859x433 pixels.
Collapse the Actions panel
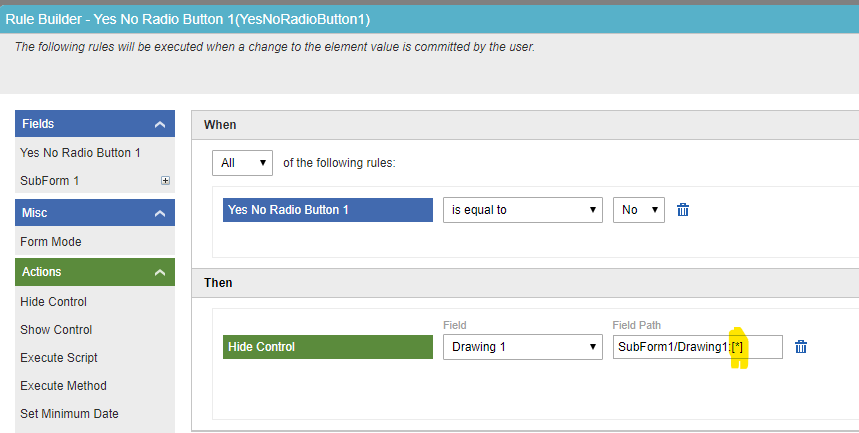pyautogui.click(x=158, y=272)
